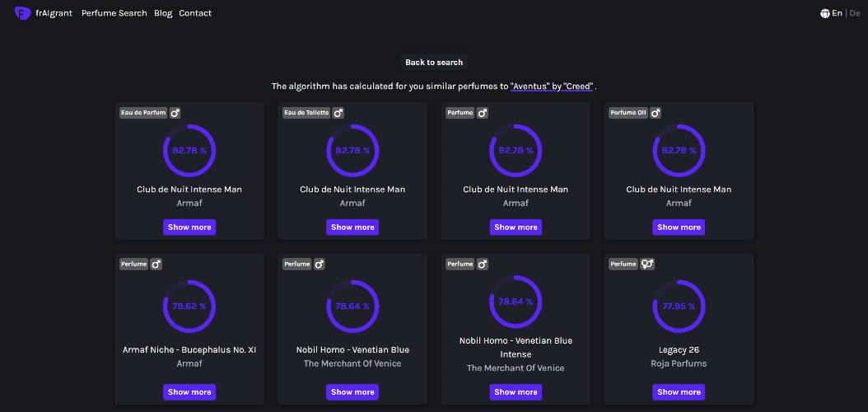This screenshot has width=868, height=412.
Task: Switch language to De
Action: (x=855, y=13)
